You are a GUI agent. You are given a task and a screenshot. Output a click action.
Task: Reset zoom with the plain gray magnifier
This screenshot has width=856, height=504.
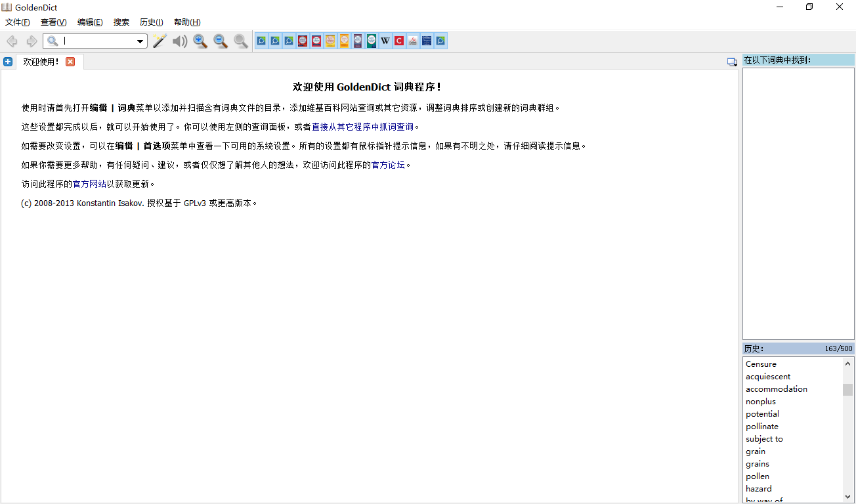point(241,41)
